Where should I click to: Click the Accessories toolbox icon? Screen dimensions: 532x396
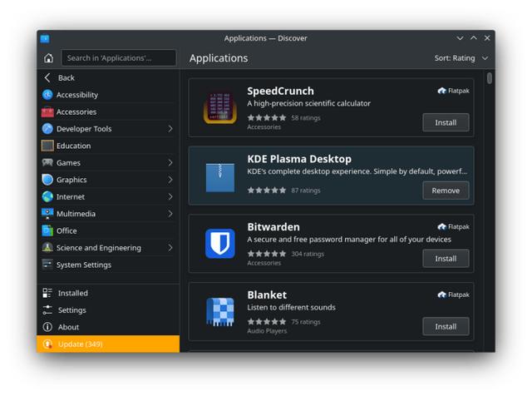47,111
